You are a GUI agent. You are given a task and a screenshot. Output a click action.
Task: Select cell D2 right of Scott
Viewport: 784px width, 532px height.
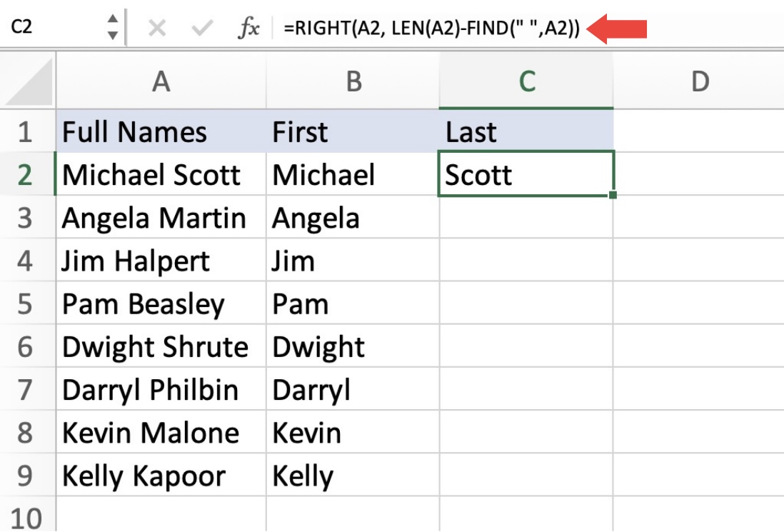pos(699,174)
